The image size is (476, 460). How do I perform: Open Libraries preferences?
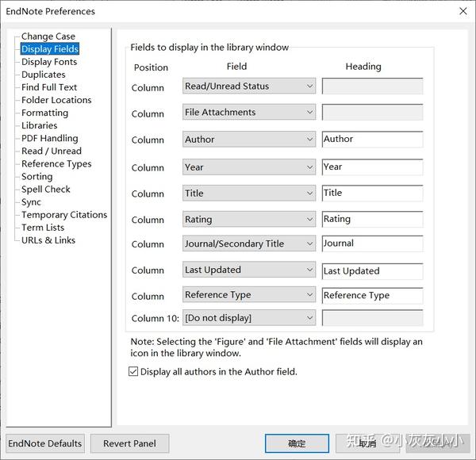tap(39, 125)
